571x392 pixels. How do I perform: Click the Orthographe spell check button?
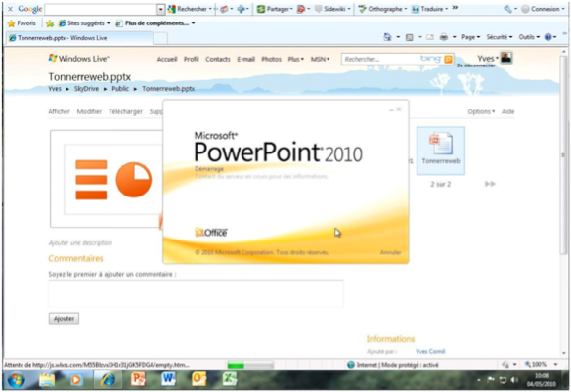coord(382,9)
